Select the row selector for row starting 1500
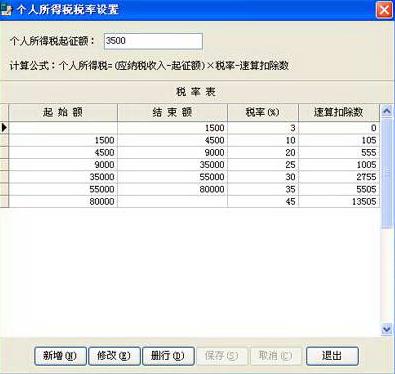Viewport: 395px width, 374px height. tap(4, 140)
